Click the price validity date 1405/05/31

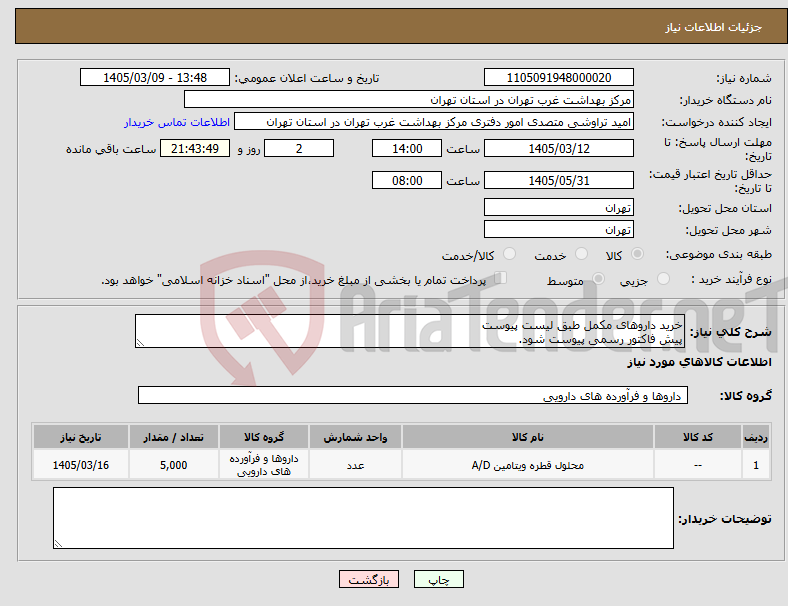(x=559, y=180)
